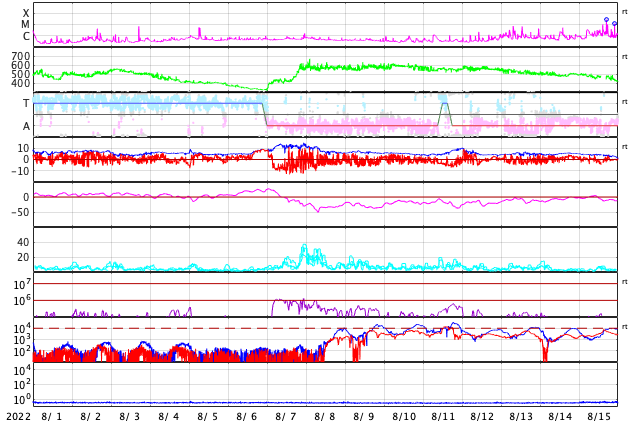Click the '8/ 8' date label

325,417
